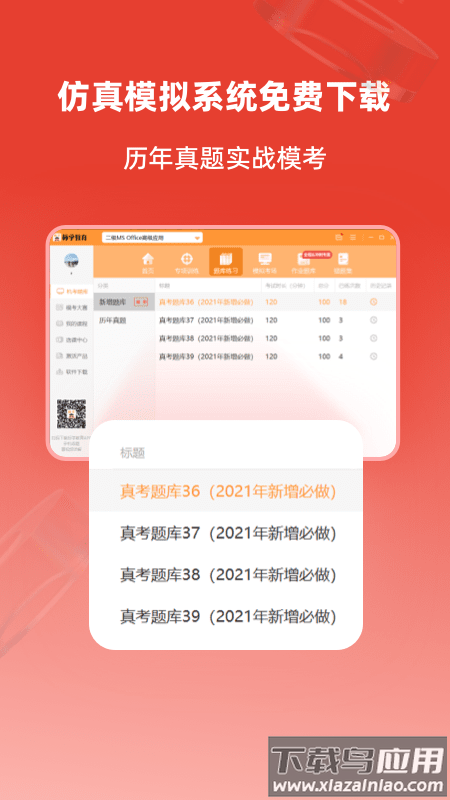Click the 韩宇教育 logo in title bar
Screen dimensions: 450x800
tap(70, 238)
